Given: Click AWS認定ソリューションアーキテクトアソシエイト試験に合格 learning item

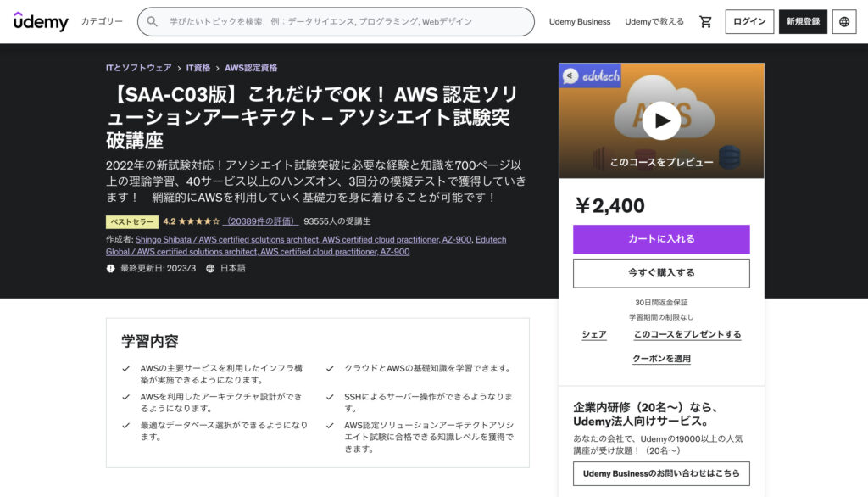Looking at the screenshot, I should (x=429, y=437).
